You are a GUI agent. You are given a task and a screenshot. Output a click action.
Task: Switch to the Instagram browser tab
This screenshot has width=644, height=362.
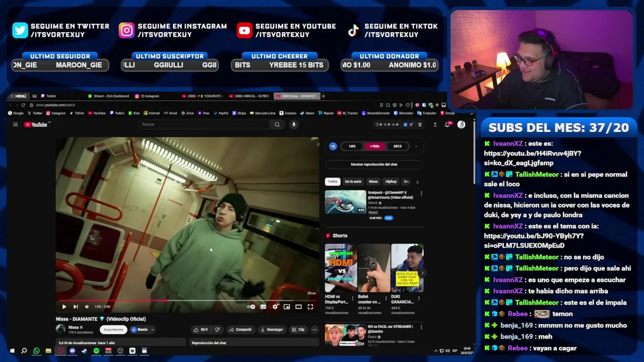pos(147,96)
